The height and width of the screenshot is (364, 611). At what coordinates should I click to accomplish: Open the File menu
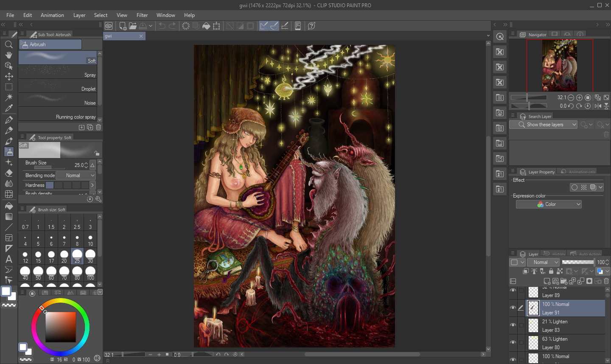(x=10, y=15)
